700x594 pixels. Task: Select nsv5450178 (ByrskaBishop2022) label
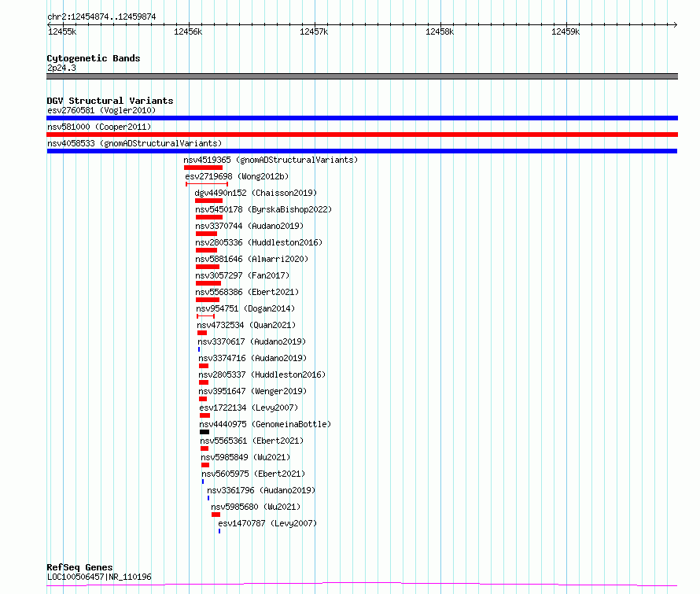[x=263, y=209]
